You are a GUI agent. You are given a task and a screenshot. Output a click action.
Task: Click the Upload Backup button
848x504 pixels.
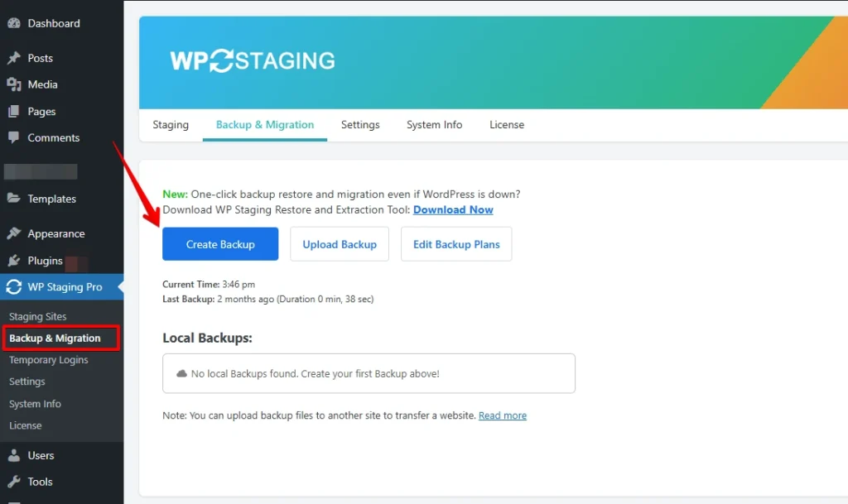(x=340, y=244)
